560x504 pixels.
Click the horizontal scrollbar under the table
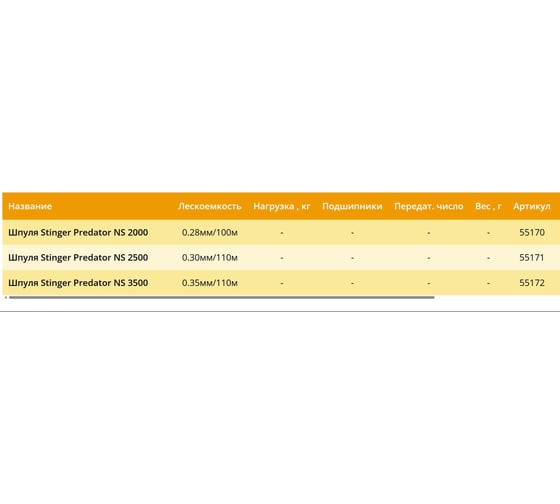coord(221,297)
